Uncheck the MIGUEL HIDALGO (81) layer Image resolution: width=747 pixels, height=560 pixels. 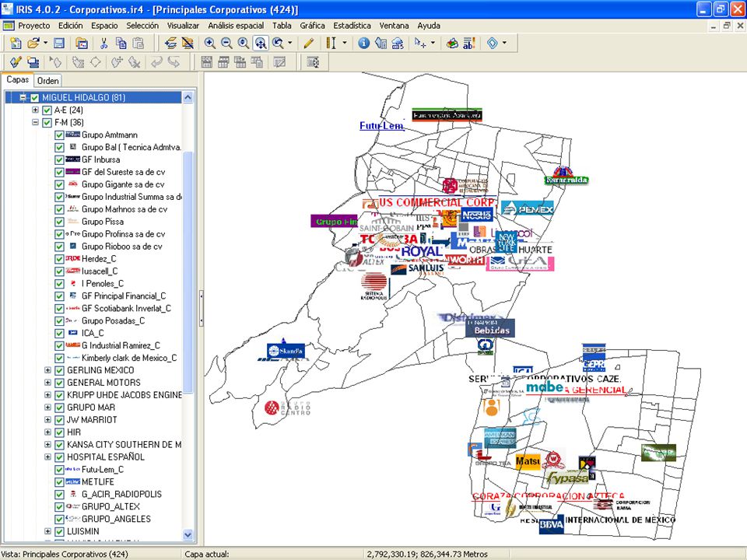pos(34,98)
